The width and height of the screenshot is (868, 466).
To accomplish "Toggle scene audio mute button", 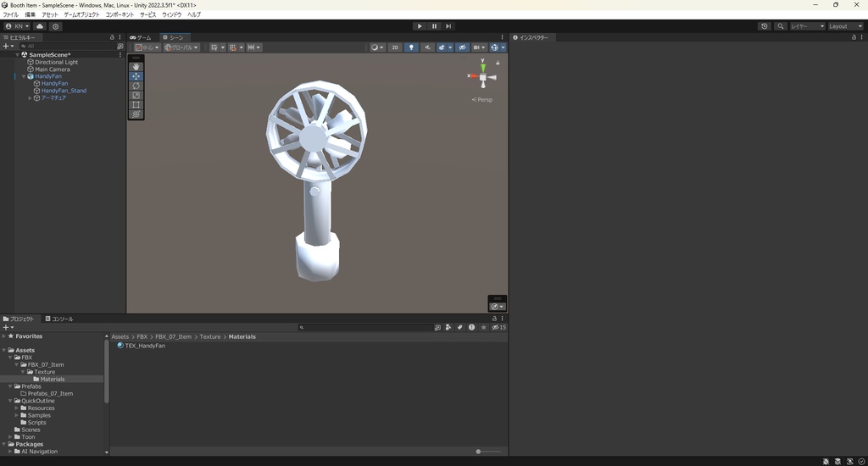I will click(x=427, y=47).
